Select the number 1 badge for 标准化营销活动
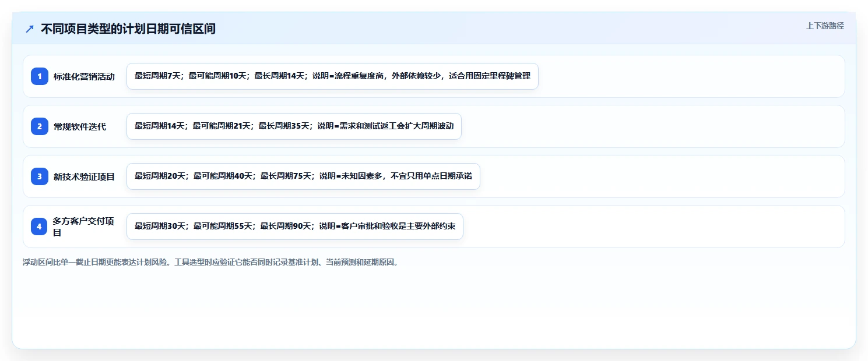 pyautogui.click(x=40, y=76)
